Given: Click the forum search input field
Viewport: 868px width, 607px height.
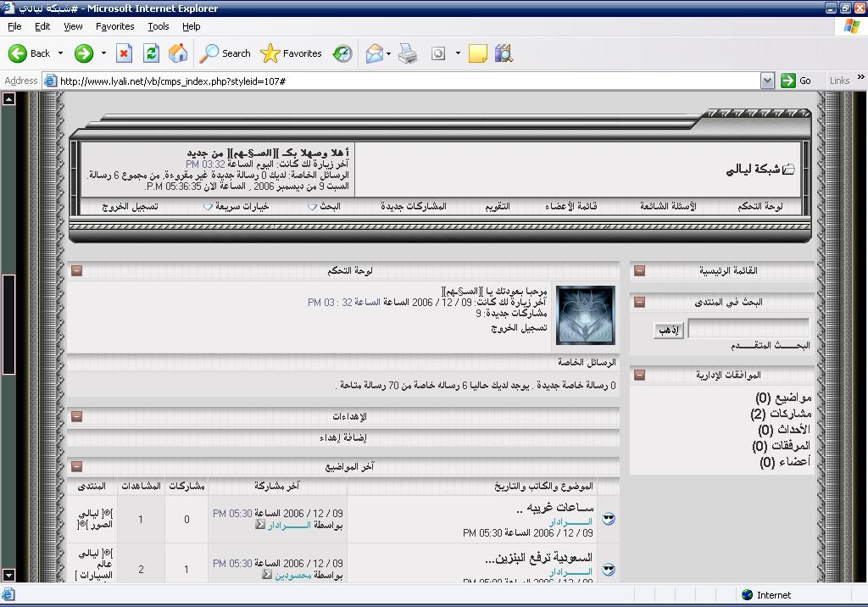Looking at the screenshot, I should coord(748,329).
